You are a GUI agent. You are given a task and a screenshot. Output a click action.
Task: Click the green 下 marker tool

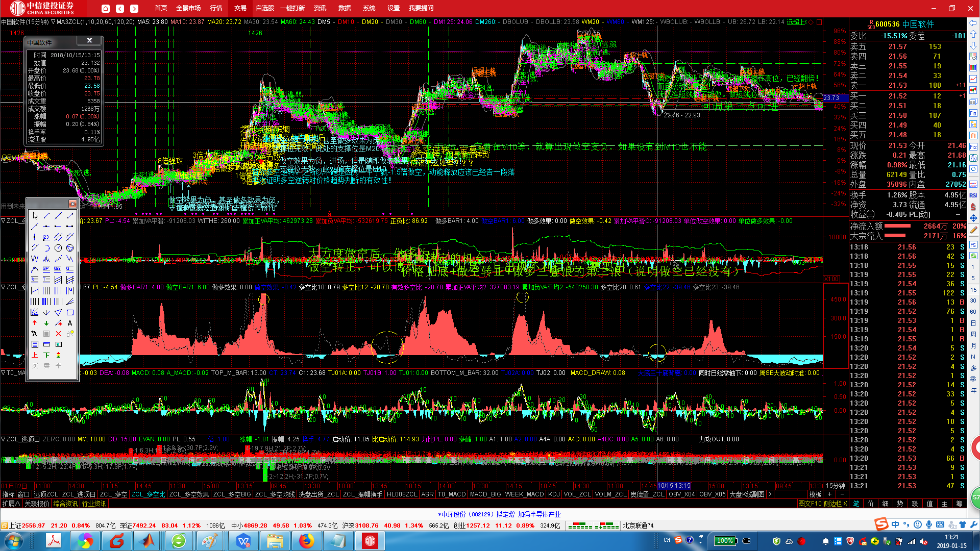[x=46, y=355]
